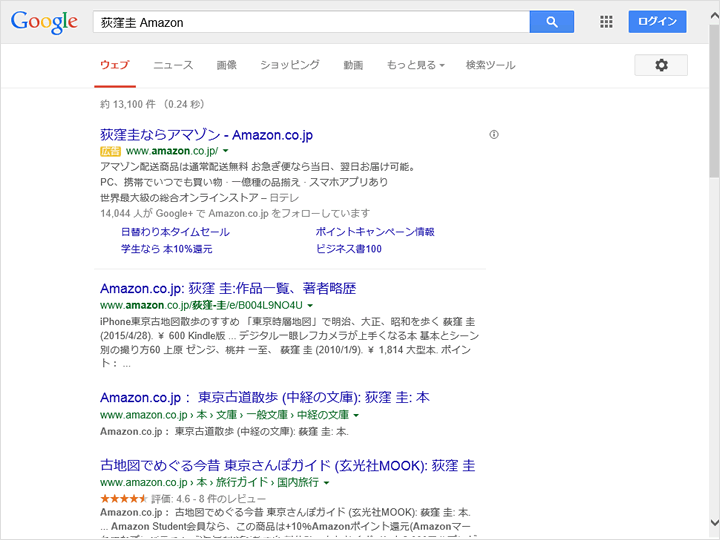720x540 pixels.
Task: Open result Amazon.co.jp: 荻窪 圭:作品一覧、著者略歴
Action: pos(228,288)
